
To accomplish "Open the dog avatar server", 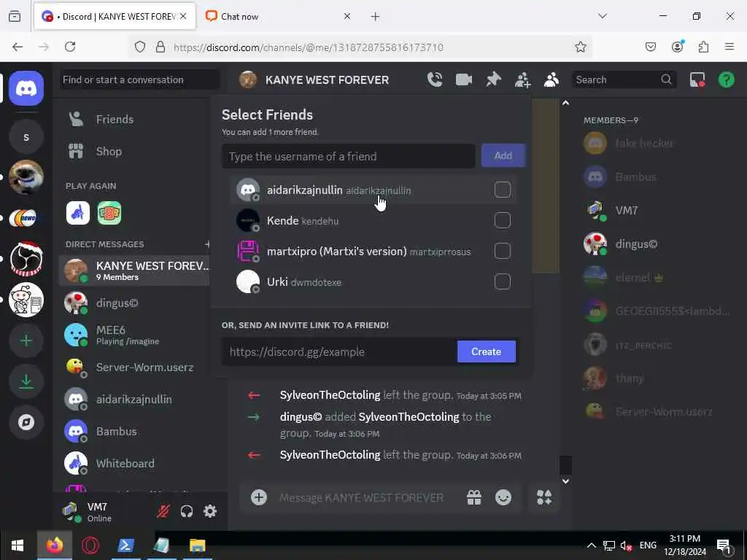I will [26, 177].
